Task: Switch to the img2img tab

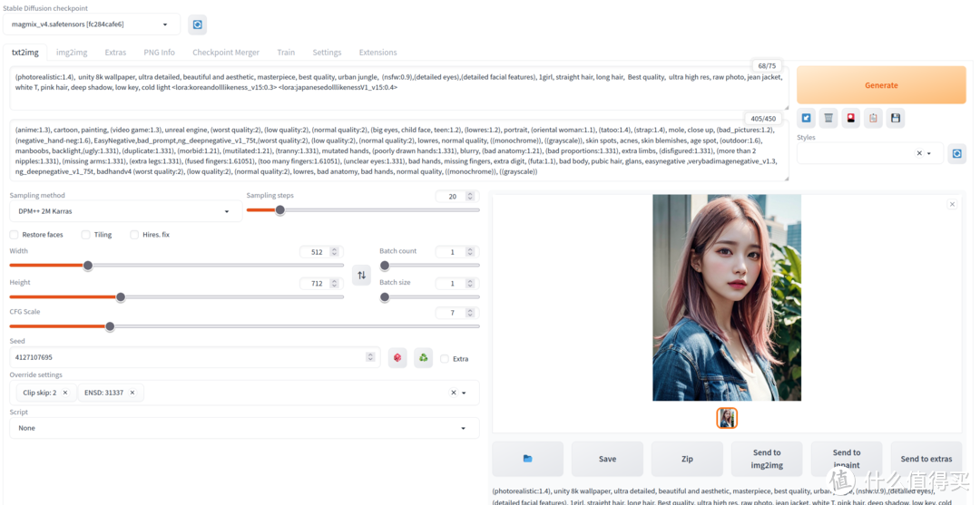Action: [72, 53]
